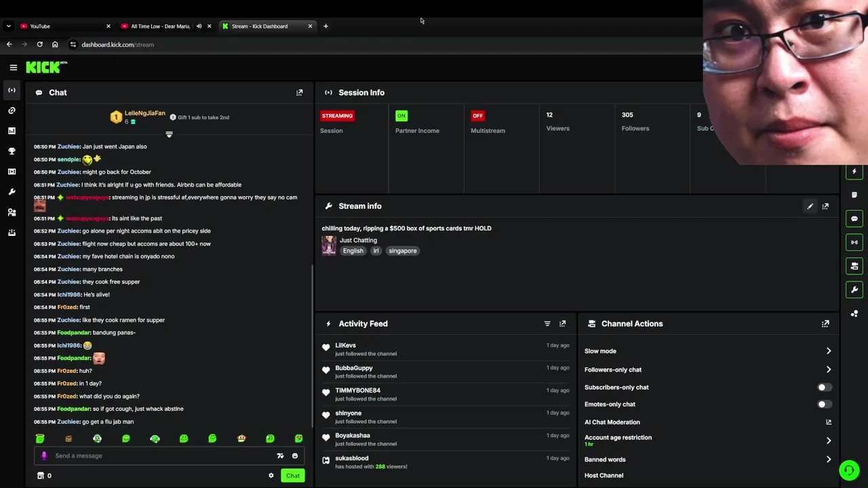
Task: Open the shop icon below the message box
Action: [40, 476]
